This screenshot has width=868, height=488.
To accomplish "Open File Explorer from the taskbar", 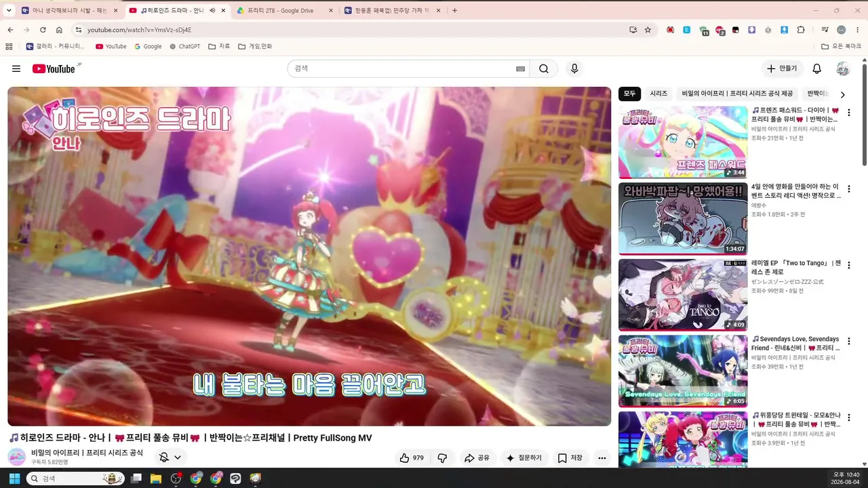I will click(156, 479).
